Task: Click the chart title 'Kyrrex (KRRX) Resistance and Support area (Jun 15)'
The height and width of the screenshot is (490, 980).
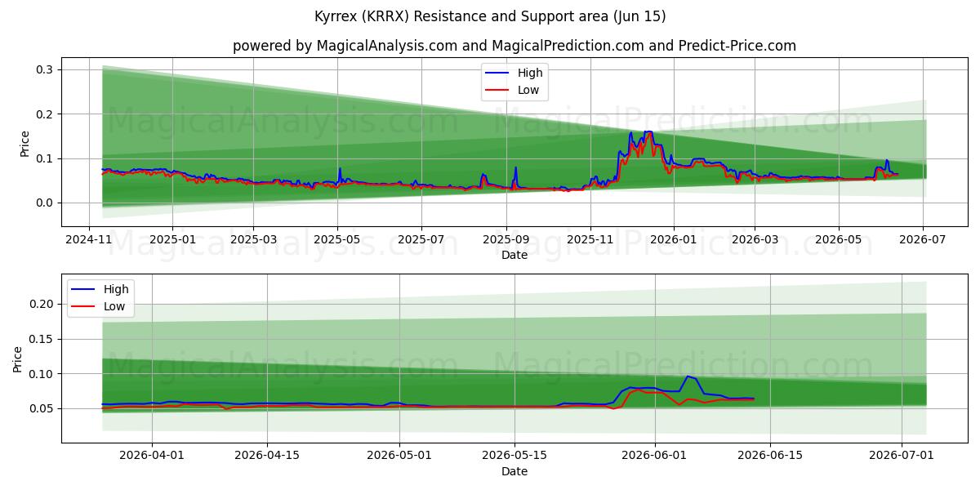Action: (490, 16)
